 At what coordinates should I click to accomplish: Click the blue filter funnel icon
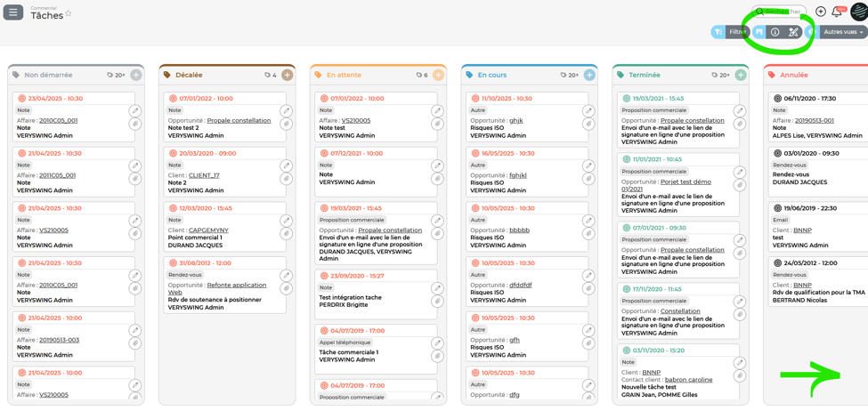tap(718, 32)
